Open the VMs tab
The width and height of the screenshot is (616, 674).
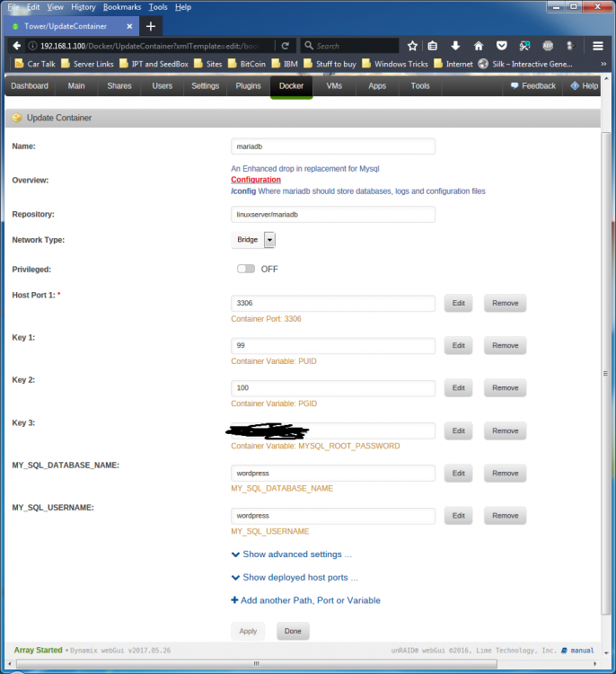coord(334,86)
